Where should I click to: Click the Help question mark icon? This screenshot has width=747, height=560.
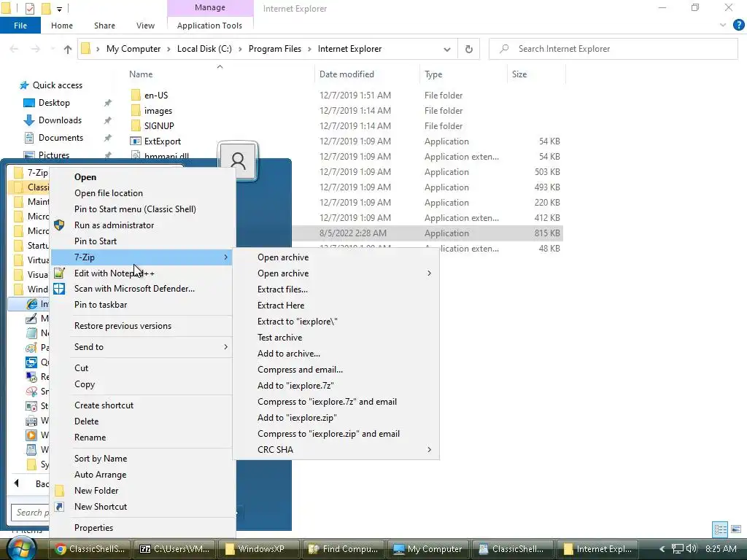(738, 26)
